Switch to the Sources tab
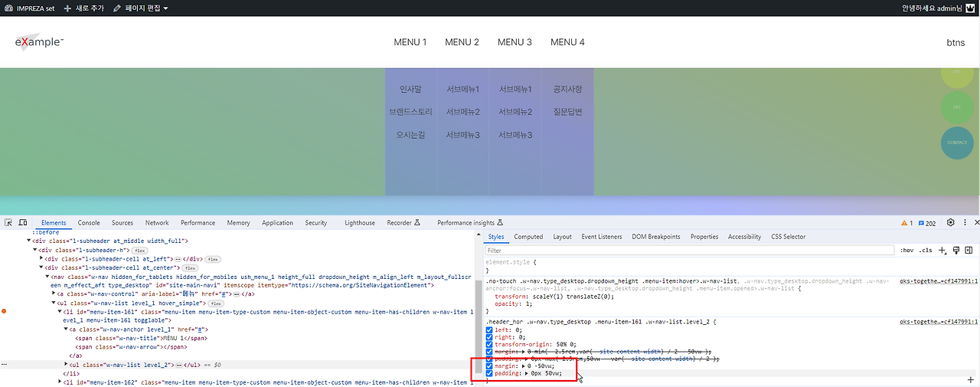 (122, 223)
